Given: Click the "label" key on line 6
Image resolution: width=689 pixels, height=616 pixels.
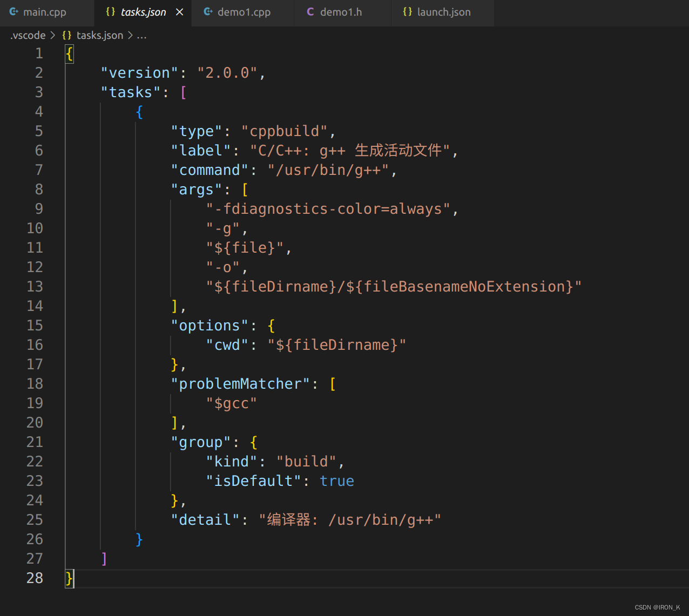Looking at the screenshot, I should pyautogui.click(x=201, y=151).
